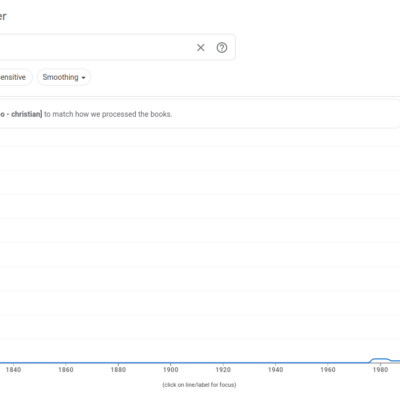Select the 1860 label on the year axis
The image size is (400, 400).
click(66, 370)
